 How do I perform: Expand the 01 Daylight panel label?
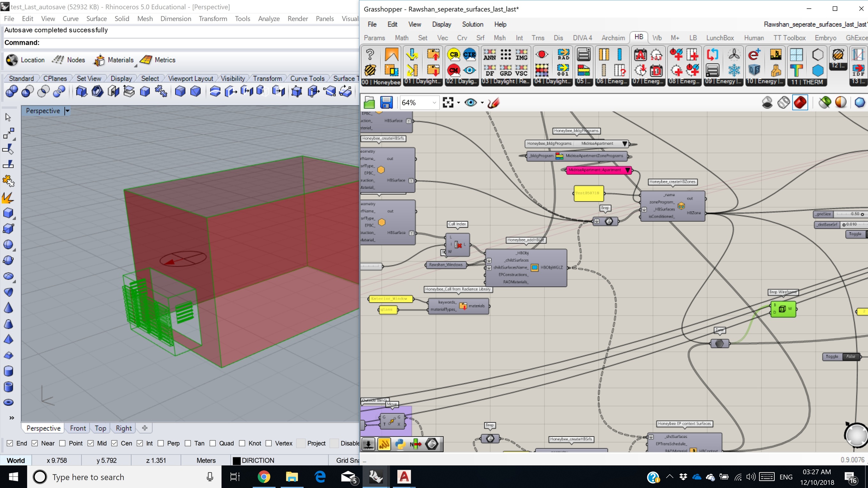tap(423, 81)
